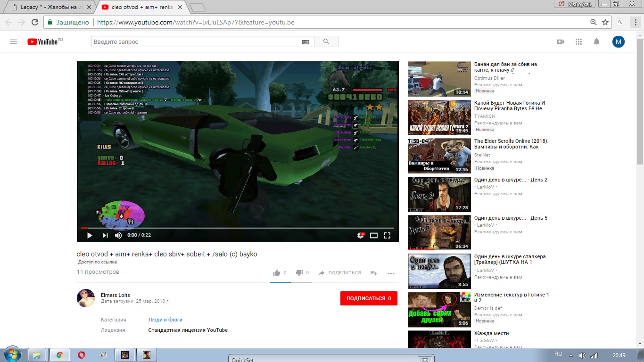Bookmark this page with the star
The height and width of the screenshot is (362, 644).
[605, 22]
